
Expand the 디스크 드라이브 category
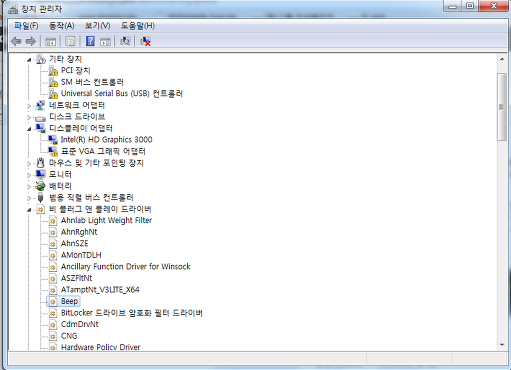29,117
